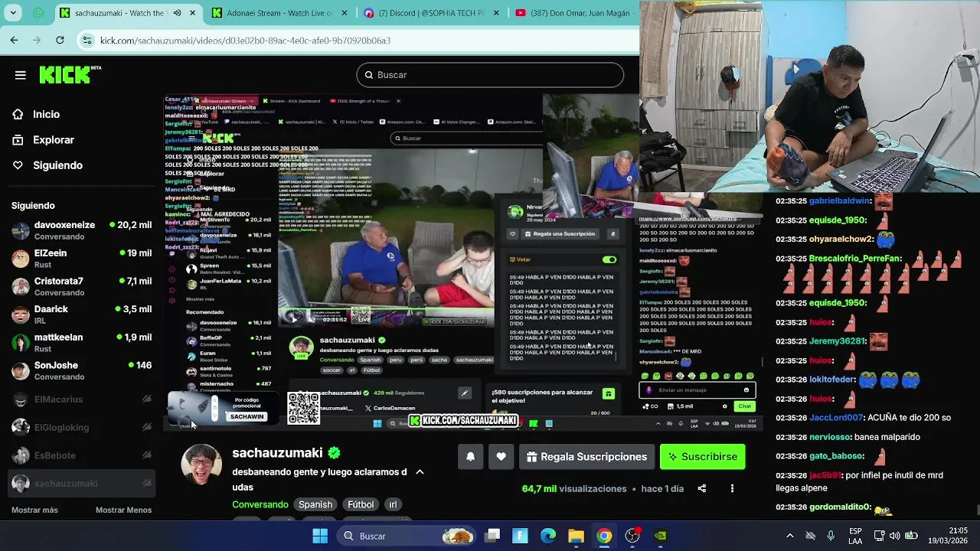980x551 pixels.
Task: Open the three-dot more options menu
Action: (x=732, y=488)
